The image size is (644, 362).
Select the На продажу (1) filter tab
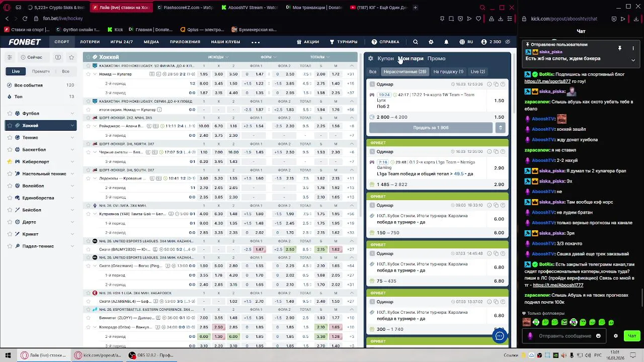pos(448,71)
